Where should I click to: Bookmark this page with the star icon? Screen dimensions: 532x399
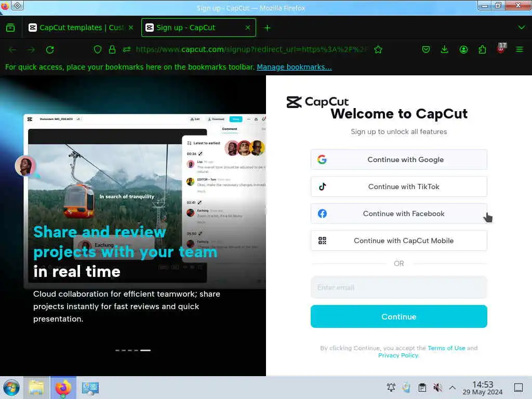tap(378, 49)
